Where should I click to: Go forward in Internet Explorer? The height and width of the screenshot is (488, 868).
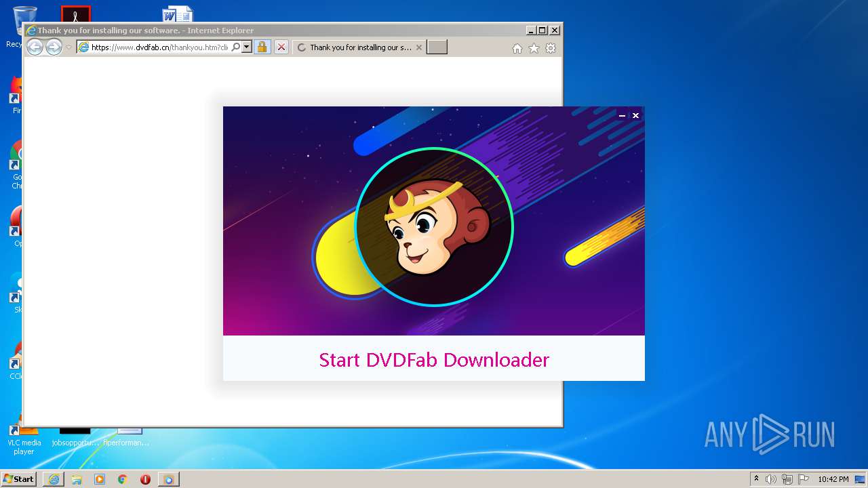(x=54, y=47)
